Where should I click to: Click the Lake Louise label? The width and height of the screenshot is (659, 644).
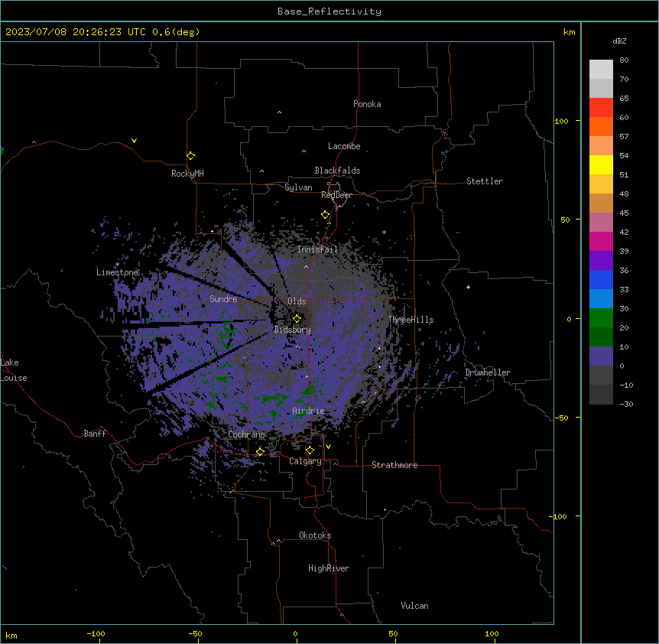click(14, 370)
